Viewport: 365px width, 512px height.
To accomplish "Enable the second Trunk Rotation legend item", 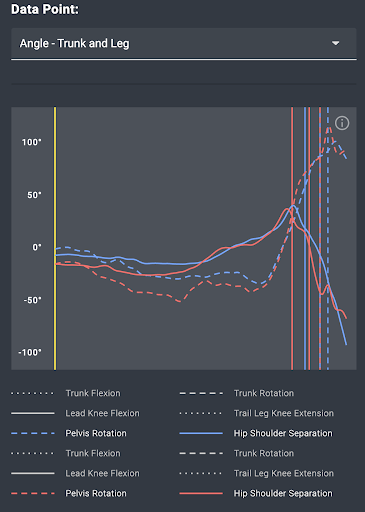I will click(x=237, y=453).
